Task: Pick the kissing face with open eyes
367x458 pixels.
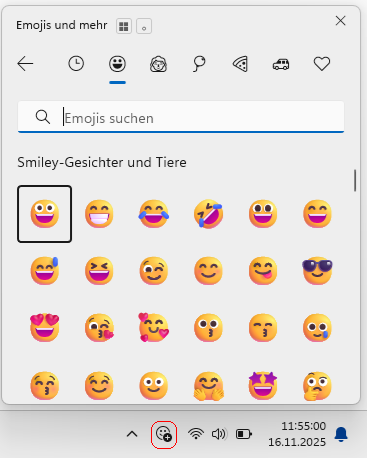Action: click(x=208, y=328)
